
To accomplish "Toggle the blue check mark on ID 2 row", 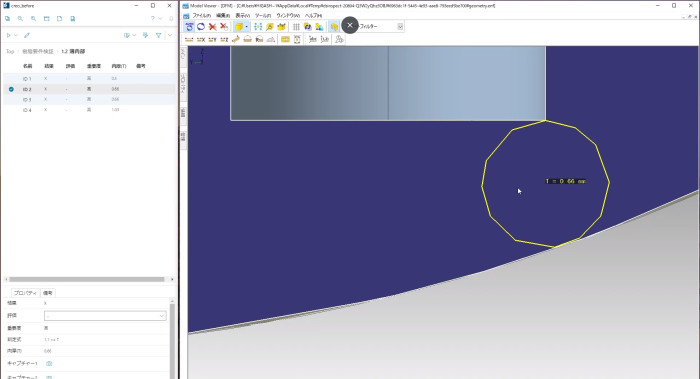I will (11, 89).
